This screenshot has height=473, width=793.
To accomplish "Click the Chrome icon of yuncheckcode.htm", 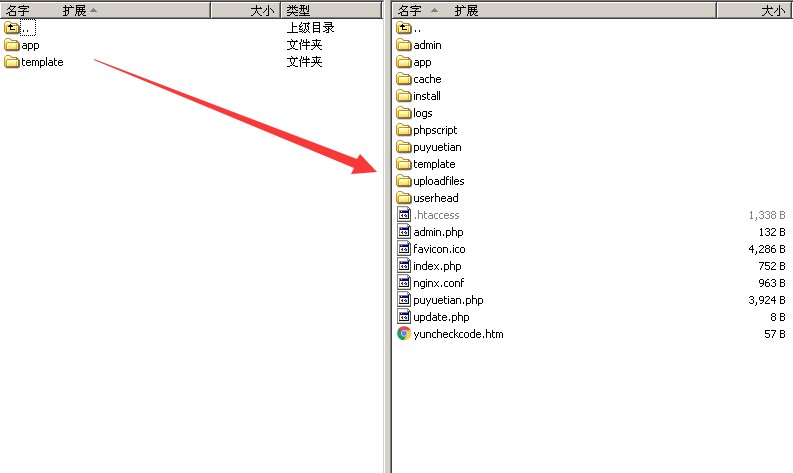I will [404, 334].
